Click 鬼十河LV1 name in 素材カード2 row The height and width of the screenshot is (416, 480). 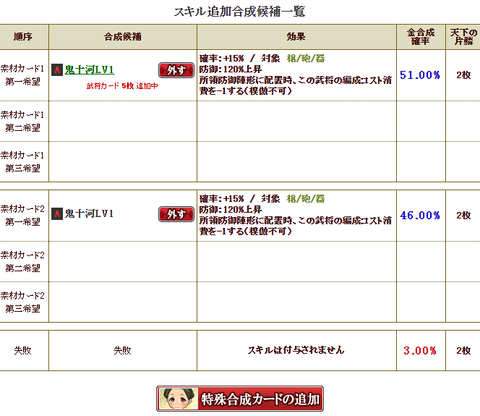pos(89,214)
